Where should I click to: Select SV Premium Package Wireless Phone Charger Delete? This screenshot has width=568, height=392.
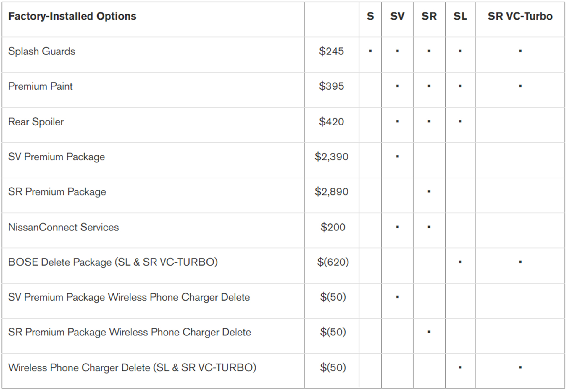(129, 297)
